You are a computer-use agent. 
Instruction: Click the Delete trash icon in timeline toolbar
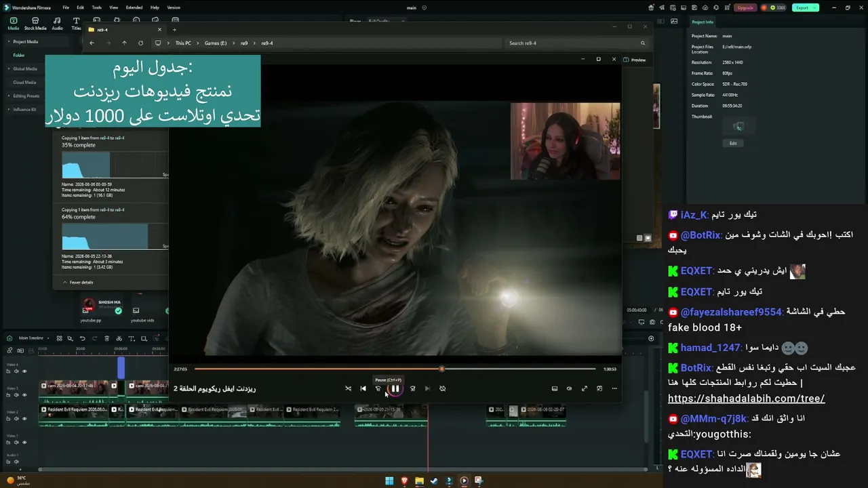[x=106, y=338]
